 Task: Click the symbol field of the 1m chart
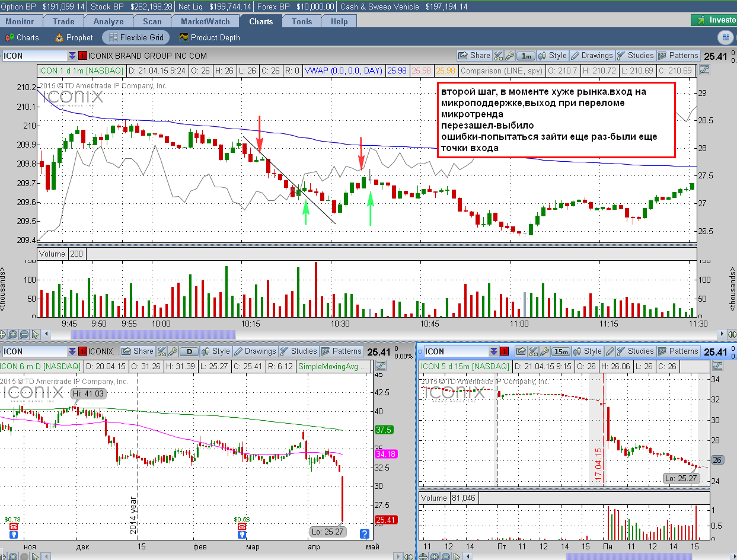tap(34, 56)
